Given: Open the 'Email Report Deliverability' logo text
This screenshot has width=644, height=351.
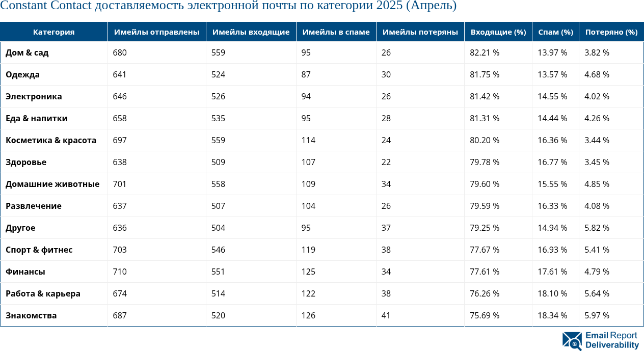Looking at the screenshot, I should click(611, 340).
